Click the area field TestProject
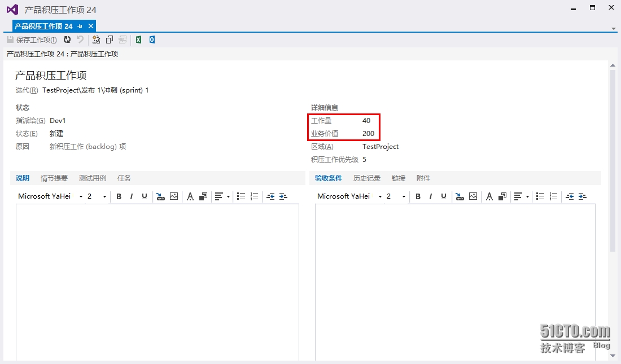 click(x=381, y=147)
